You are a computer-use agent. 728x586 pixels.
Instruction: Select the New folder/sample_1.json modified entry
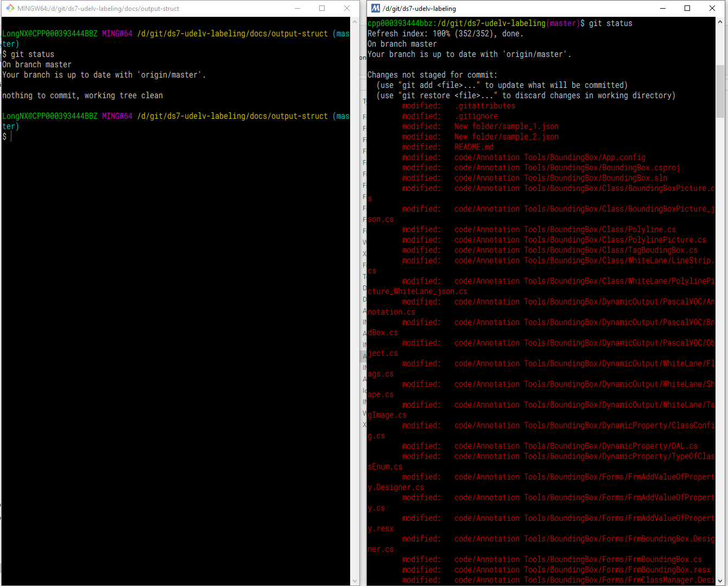coord(506,126)
